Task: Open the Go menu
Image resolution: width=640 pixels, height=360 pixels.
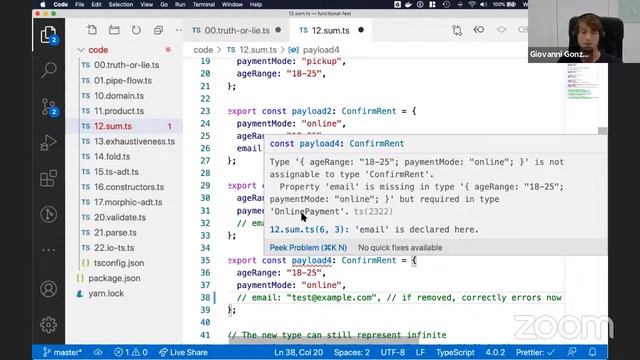Action: click(164, 4)
